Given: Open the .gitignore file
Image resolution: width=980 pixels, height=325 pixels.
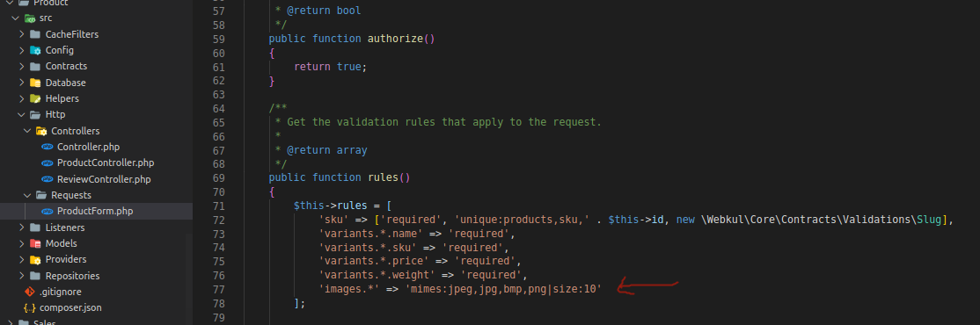Looking at the screenshot, I should (61, 292).
